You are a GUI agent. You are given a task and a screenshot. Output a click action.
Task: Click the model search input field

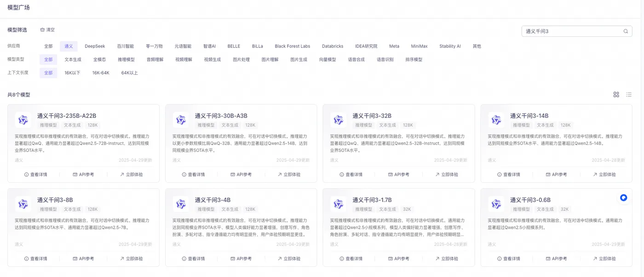(x=577, y=31)
